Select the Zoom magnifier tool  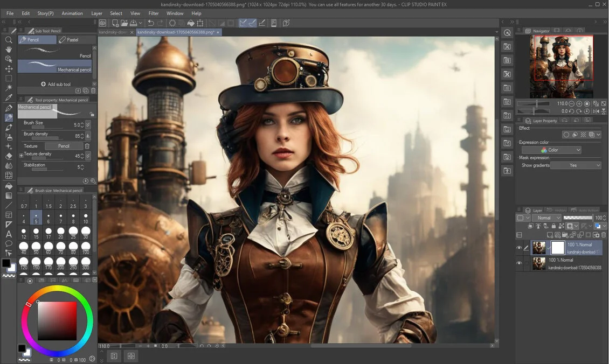tap(9, 40)
